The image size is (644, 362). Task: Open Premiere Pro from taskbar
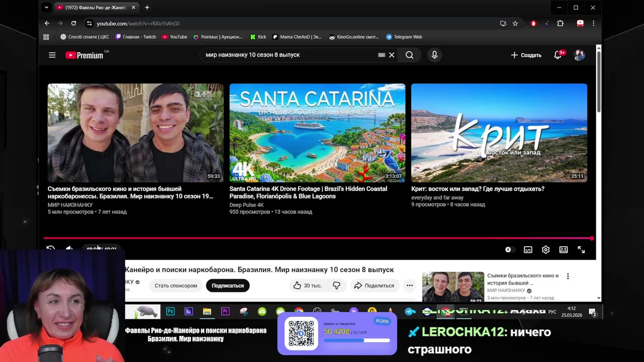click(225, 312)
